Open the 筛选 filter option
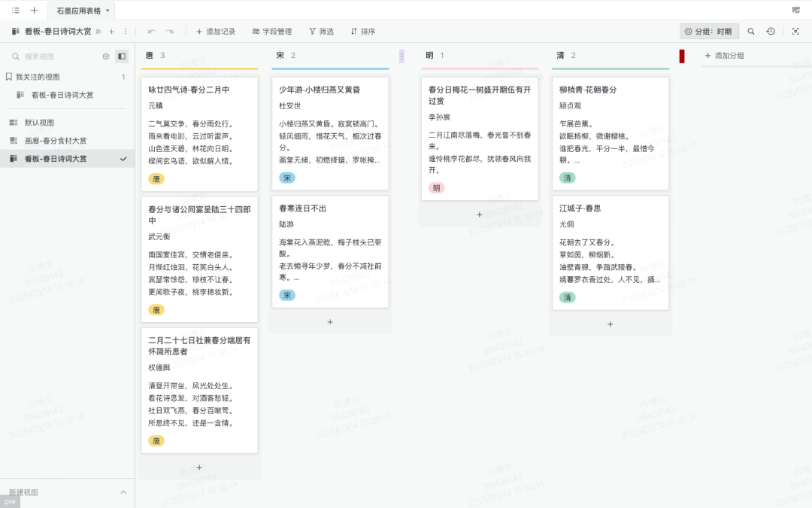This screenshot has height=508, width=812. 321,32
